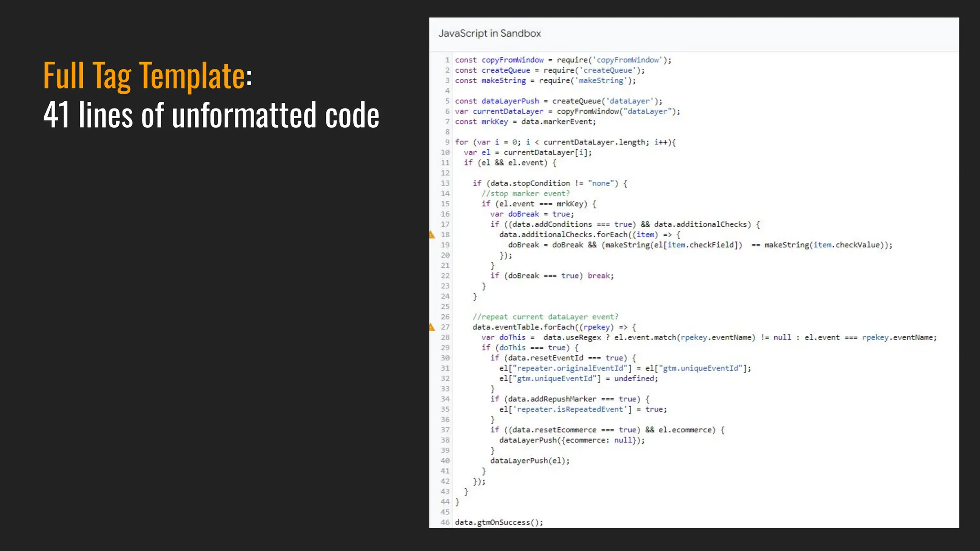Open the JavaScript in Sandbox section header

[490, 33]
